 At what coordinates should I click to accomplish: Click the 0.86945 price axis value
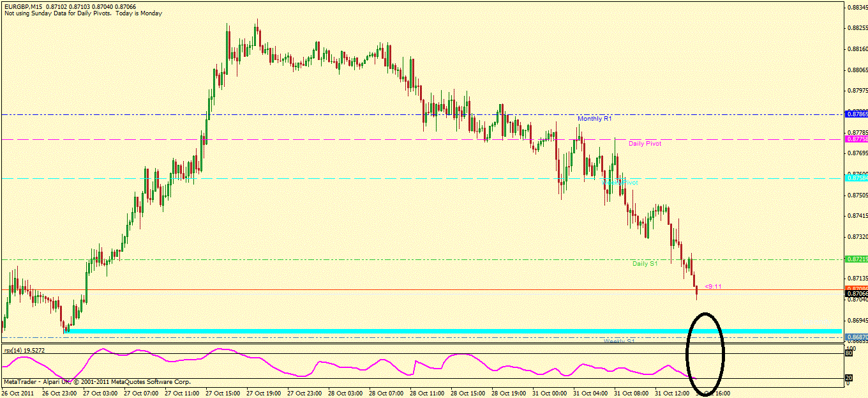coord(857,320)
